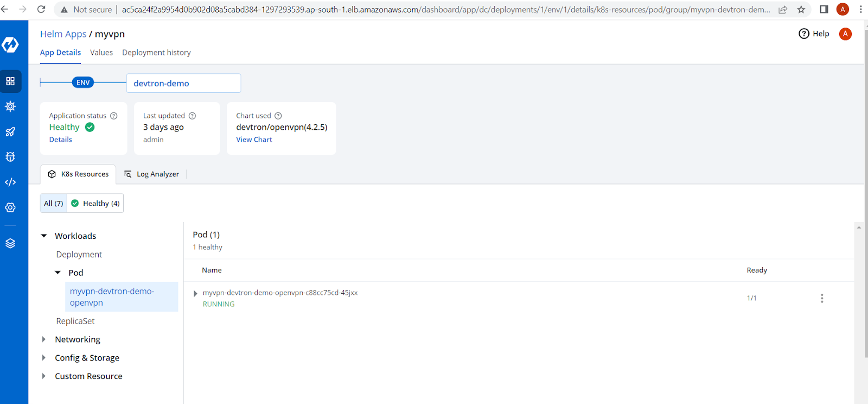Open the three-dot menu for the pod row
Screen dimensions: 868x404
click(x=822, y=298)
